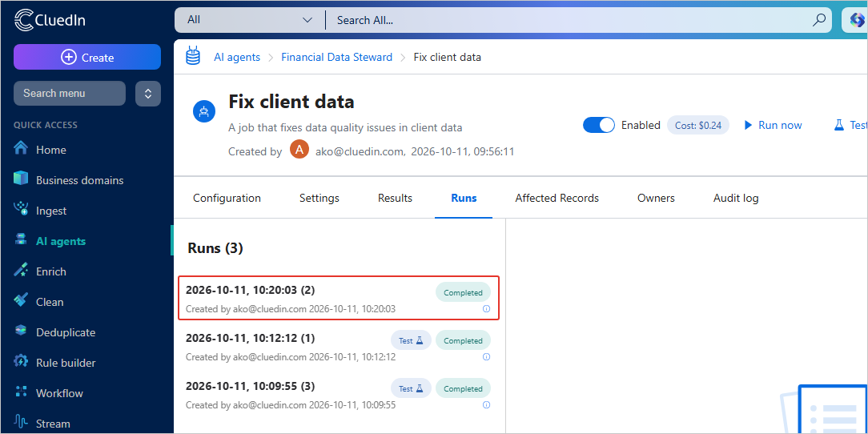
Task: Click the Search menu input field
Action: 70,94
